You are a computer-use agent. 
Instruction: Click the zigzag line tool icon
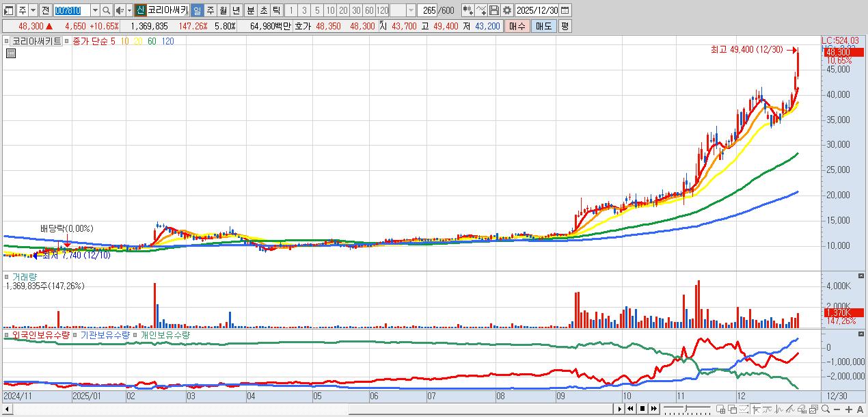779,409
